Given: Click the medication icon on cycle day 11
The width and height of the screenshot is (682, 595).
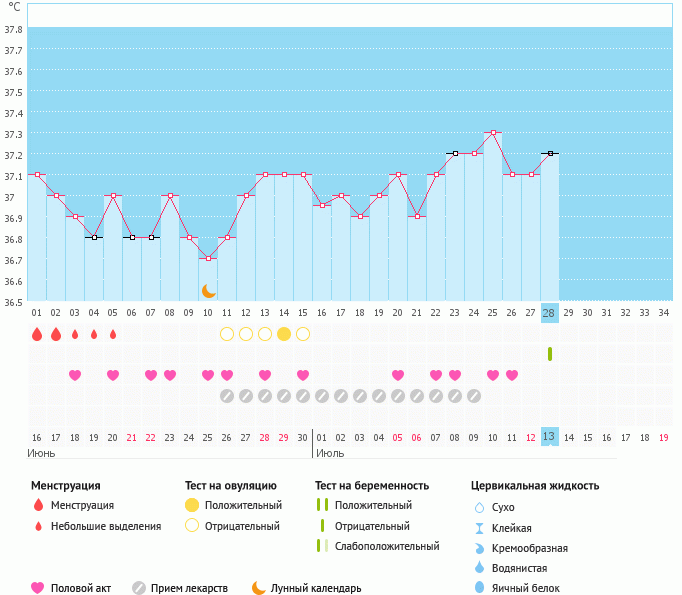Looking at the screenshot, I should click(x=227, y=396).
